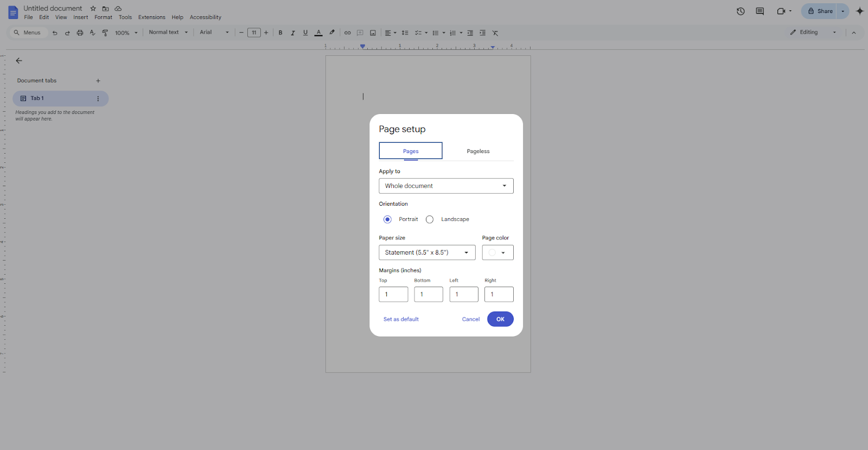
Task: Open the Normal text style dropdown
Action: [x=168, y=33]
